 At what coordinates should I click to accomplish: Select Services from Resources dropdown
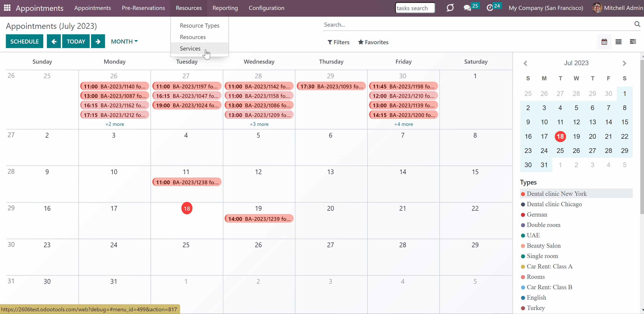click(x=199, y=48)
